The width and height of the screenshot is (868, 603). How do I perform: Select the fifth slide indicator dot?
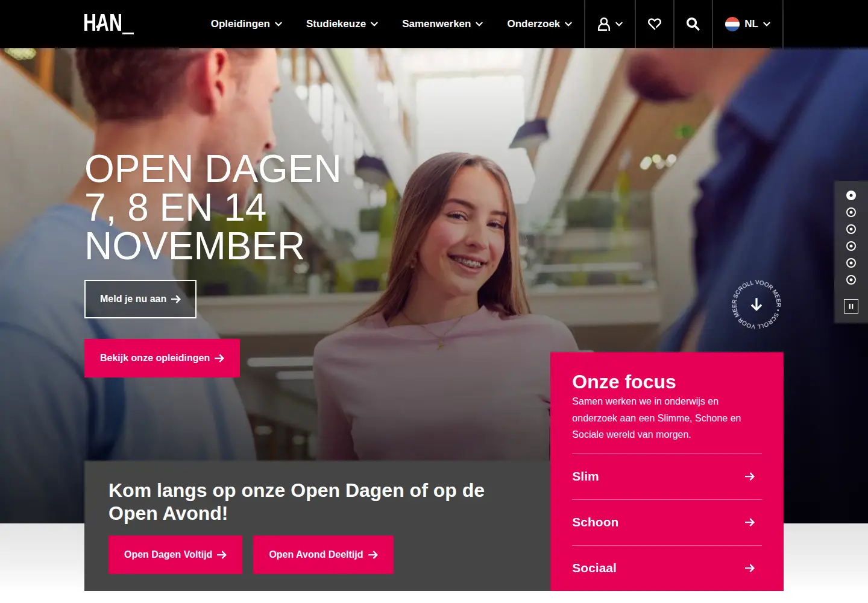click(x=851, y=263)
